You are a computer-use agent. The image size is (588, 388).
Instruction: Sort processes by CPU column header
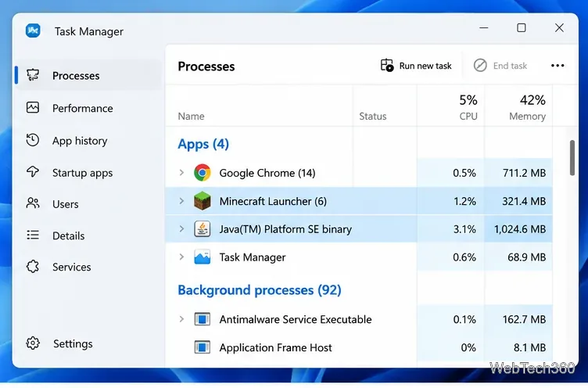tap(450, 106)
